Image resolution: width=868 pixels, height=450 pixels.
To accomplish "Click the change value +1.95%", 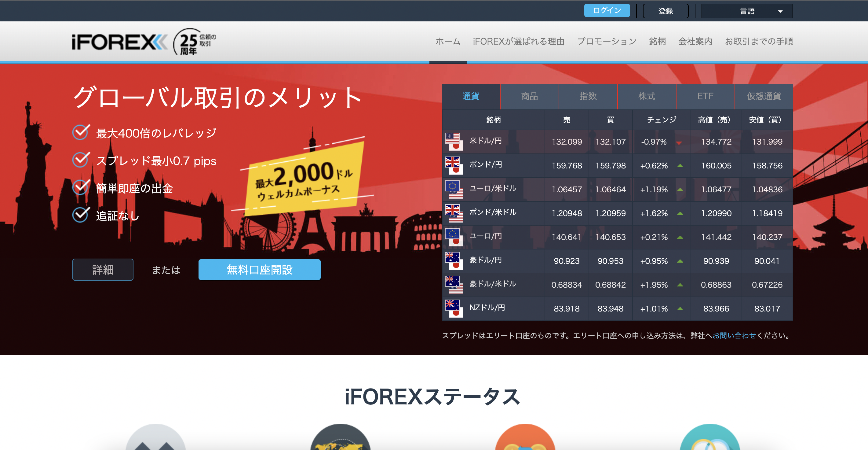I will pos(654,285).
